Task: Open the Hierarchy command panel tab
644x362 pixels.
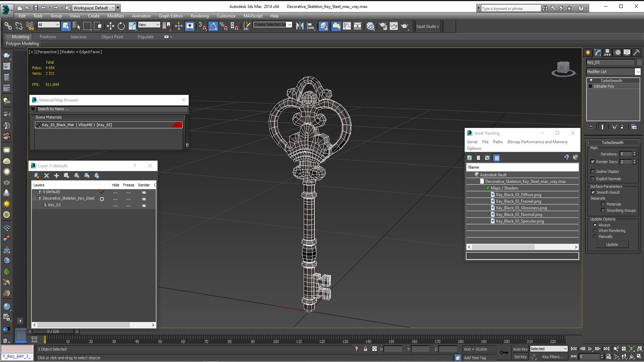Action: click(607, 53)
